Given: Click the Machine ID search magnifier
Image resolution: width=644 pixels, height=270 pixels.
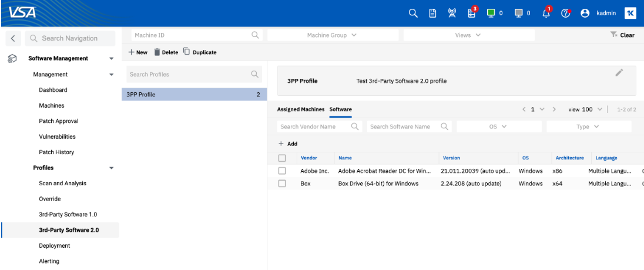Looking at the screenshot, I should [255, 35].
